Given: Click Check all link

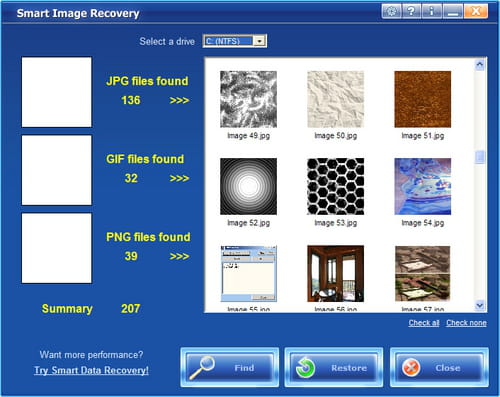Looking at the screenshot, I should pyautogui.click(x=424, y=323).
